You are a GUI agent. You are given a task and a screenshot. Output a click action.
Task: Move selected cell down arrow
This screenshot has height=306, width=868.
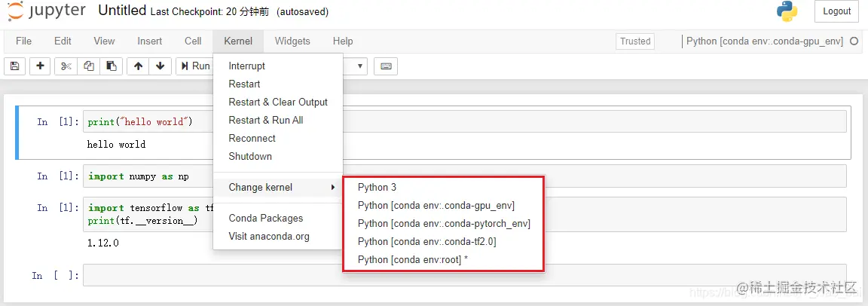[x=160, y=66]
